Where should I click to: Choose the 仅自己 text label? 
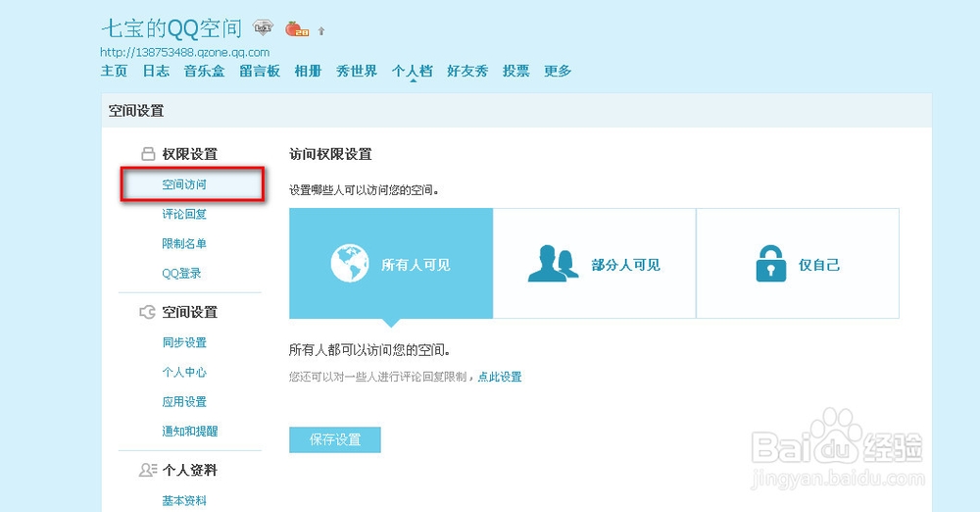click(819, 265)
